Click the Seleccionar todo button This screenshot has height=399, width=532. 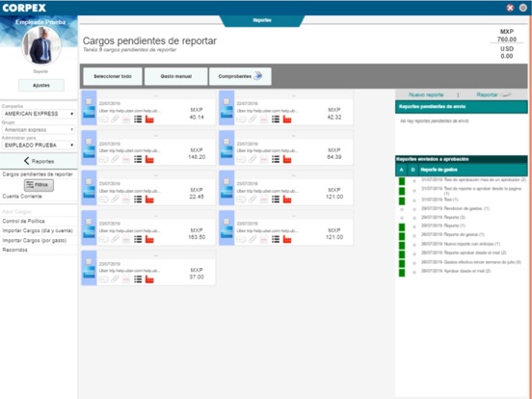113,76
